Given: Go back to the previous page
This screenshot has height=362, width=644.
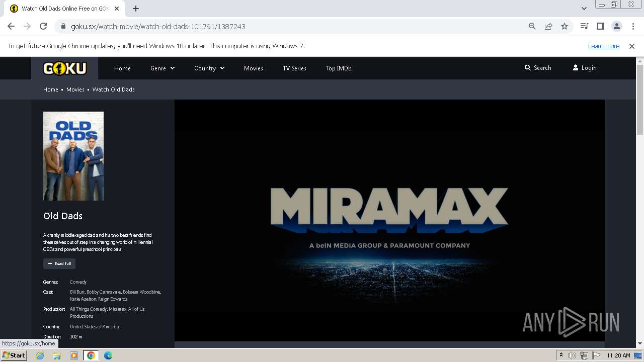Looking at the screenshot, I should [11, 26].
